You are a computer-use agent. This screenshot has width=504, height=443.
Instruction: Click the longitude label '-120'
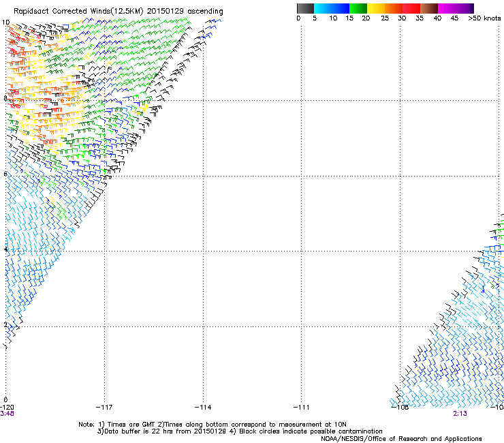7,408
